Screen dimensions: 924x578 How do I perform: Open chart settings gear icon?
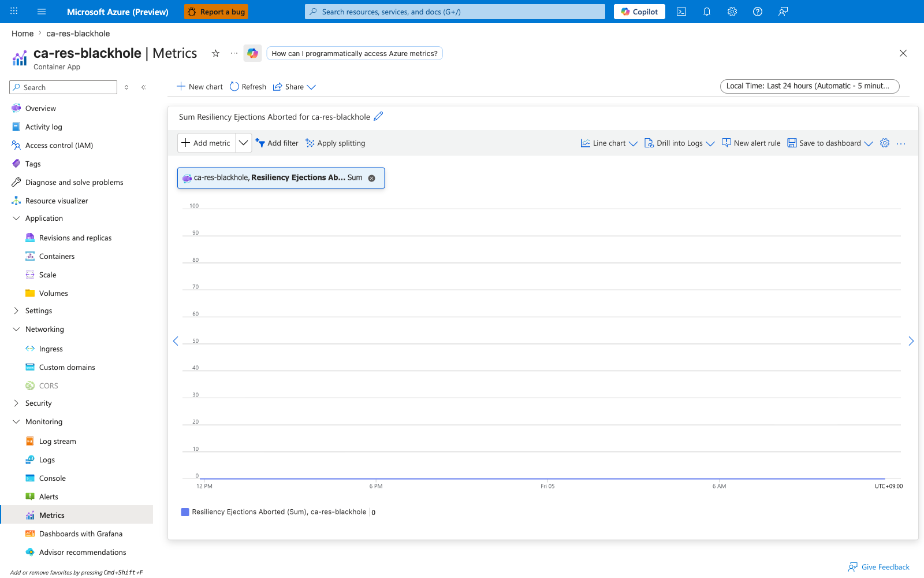[885, 143]
